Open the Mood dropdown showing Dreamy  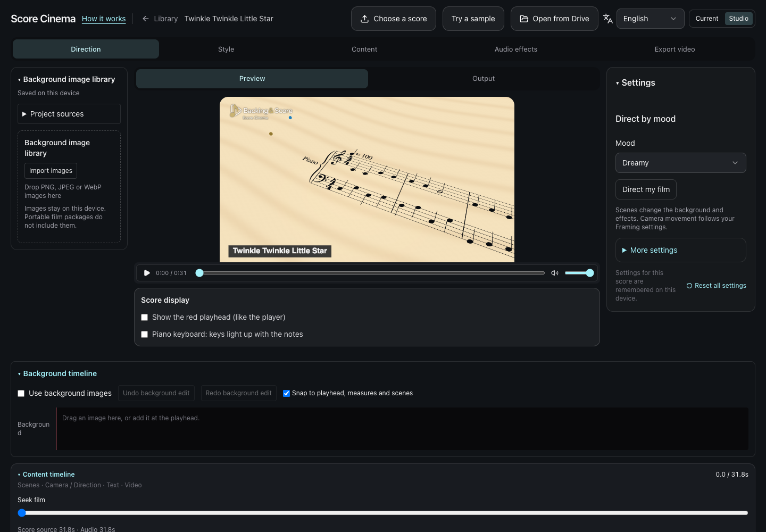point(680,163)
